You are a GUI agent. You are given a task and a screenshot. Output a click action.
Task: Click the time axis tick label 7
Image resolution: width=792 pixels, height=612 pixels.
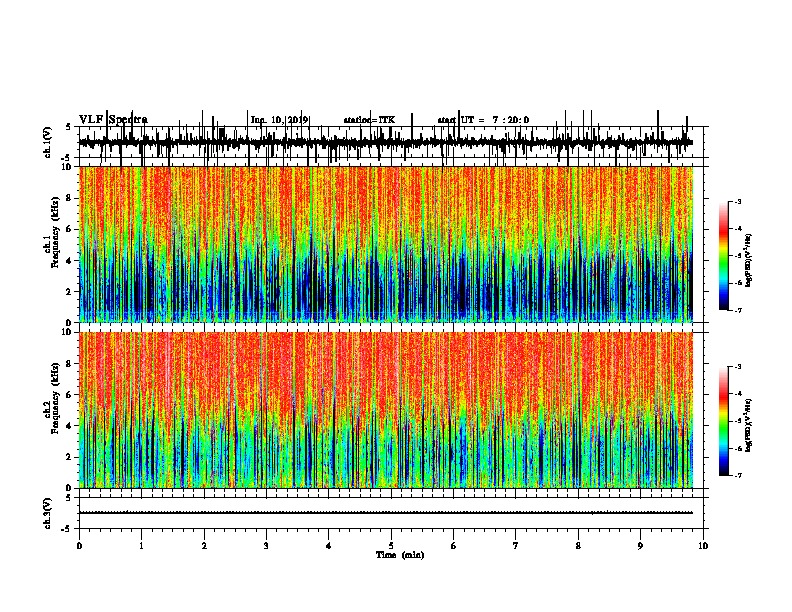coord(516,546)
